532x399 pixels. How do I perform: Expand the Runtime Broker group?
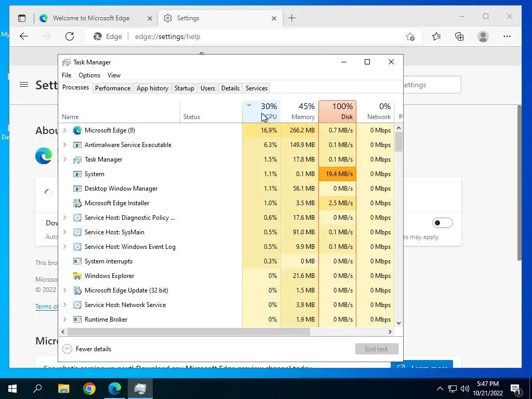pos(65,320)
